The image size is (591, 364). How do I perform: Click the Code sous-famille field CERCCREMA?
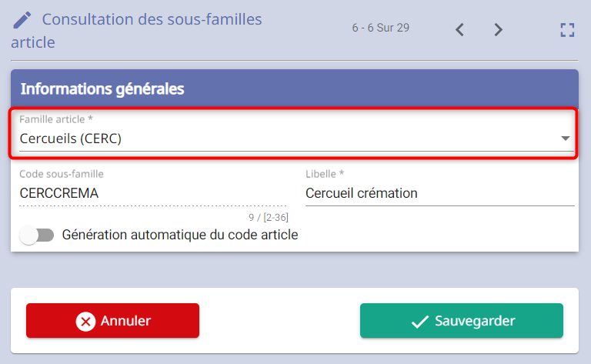pos(153,193)
